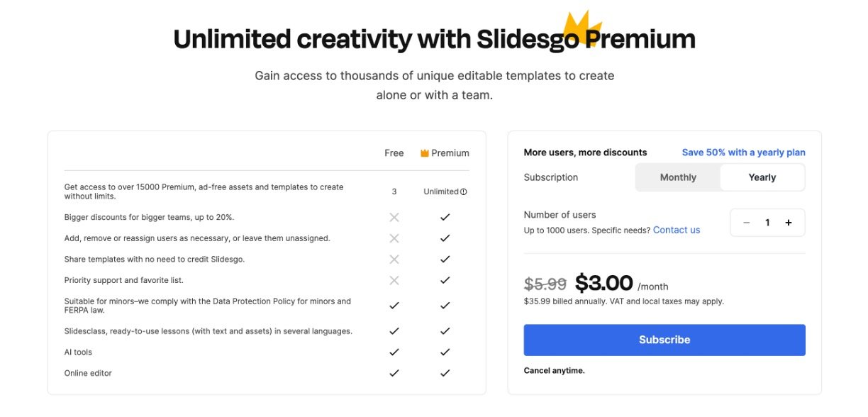This screenshot has width=868, height=417.
Task: Click the crown icon beside Premium column
Action: [x=425, y=153]
